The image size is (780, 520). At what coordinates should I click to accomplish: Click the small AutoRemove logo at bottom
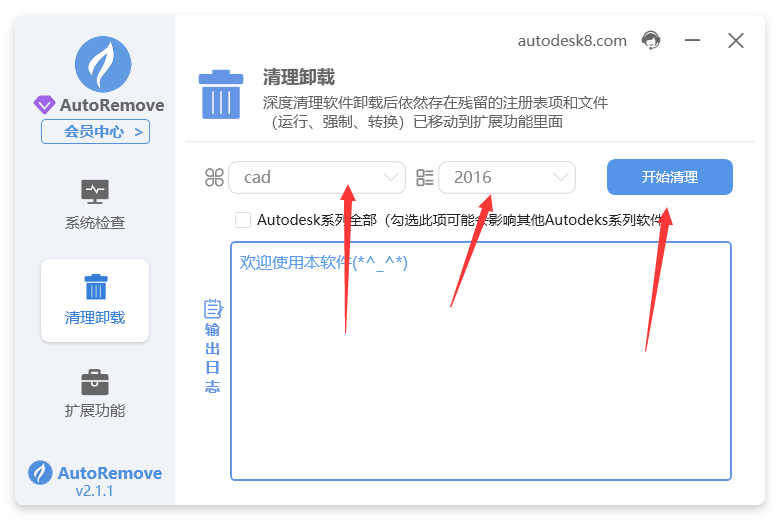40,473
